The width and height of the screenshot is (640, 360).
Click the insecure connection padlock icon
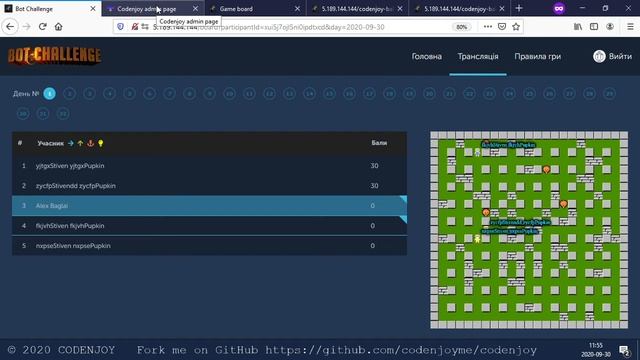(x=134, y=27)
